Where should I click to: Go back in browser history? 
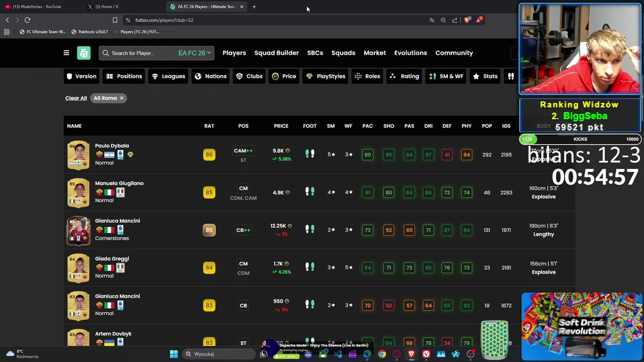tap(7, 20)
